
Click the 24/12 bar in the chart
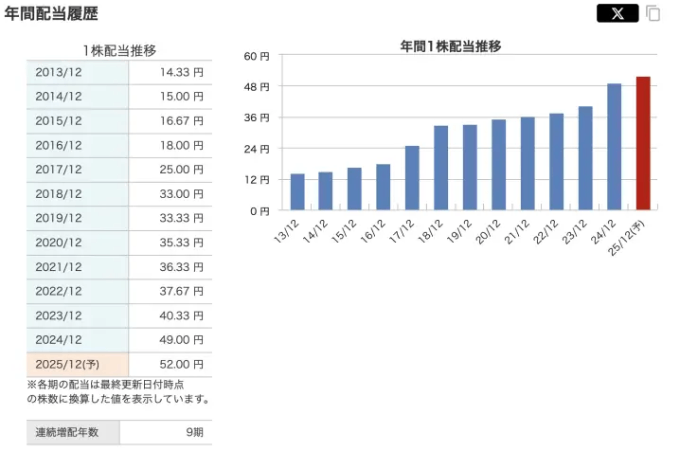[x=614, y=147]
